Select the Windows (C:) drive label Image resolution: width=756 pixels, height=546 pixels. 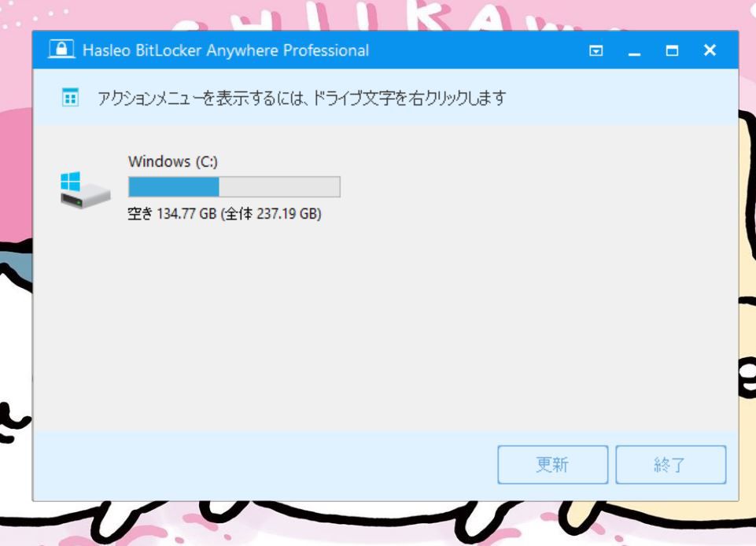point(172,161)
